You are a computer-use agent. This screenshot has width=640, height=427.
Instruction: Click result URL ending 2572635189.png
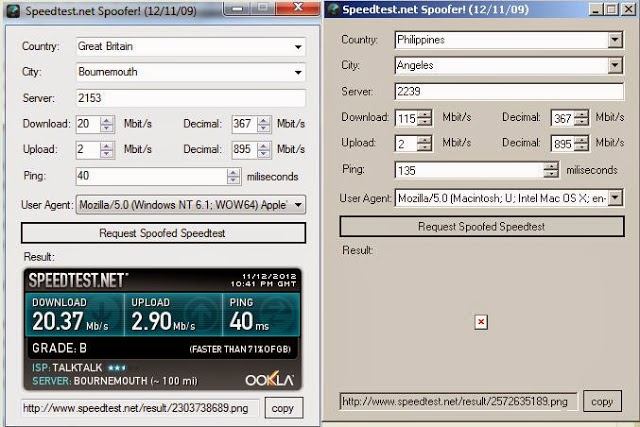(458, 402)
